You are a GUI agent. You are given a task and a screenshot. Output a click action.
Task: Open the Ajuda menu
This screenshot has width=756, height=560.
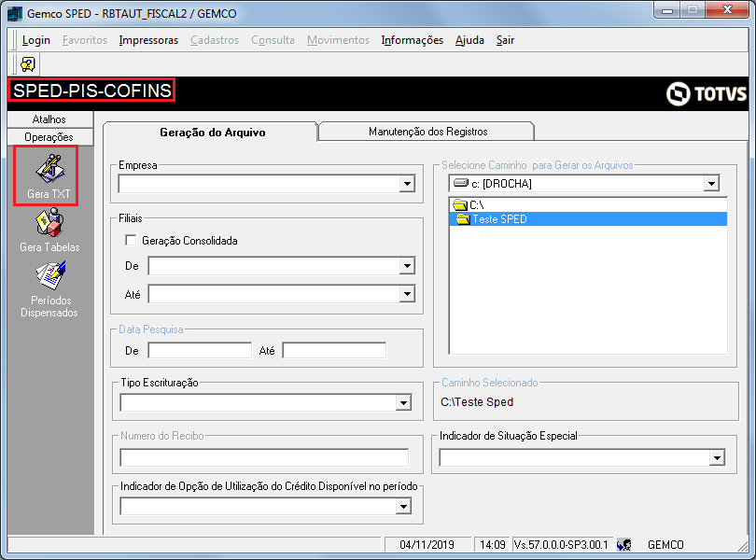coord(469,40)
